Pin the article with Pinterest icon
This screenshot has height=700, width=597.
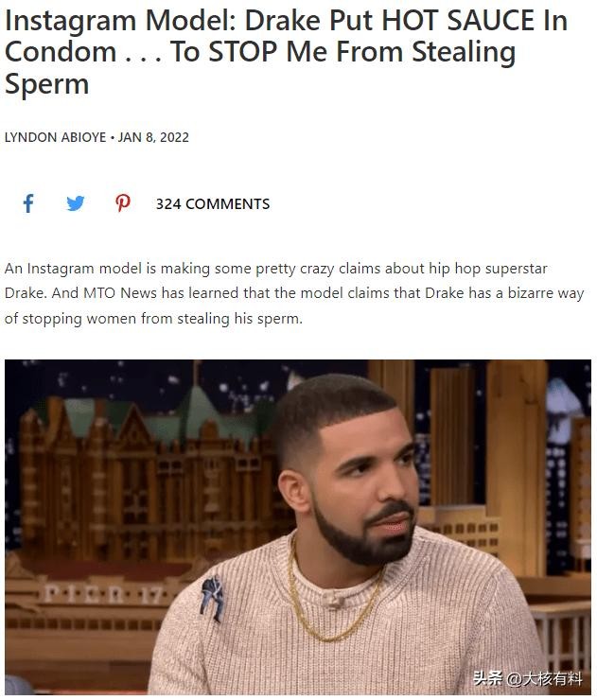pyautogui.click(x=122, y=203)
